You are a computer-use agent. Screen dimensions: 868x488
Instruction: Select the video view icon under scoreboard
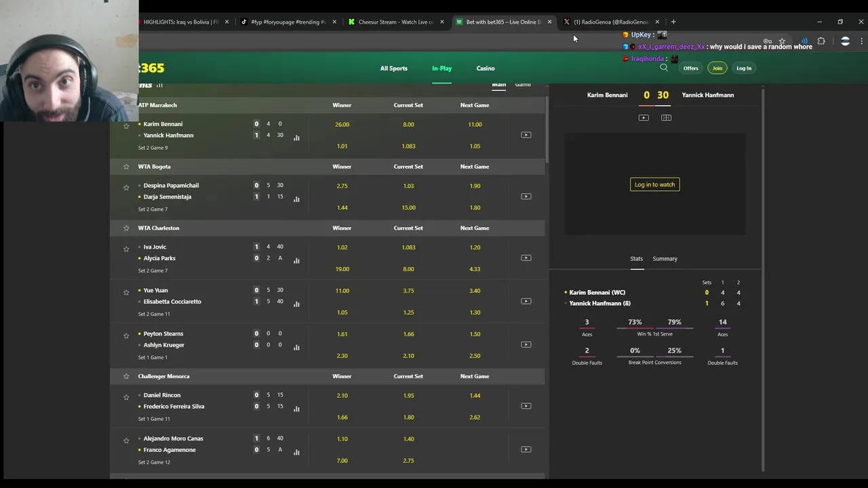[x=644, y=118]
